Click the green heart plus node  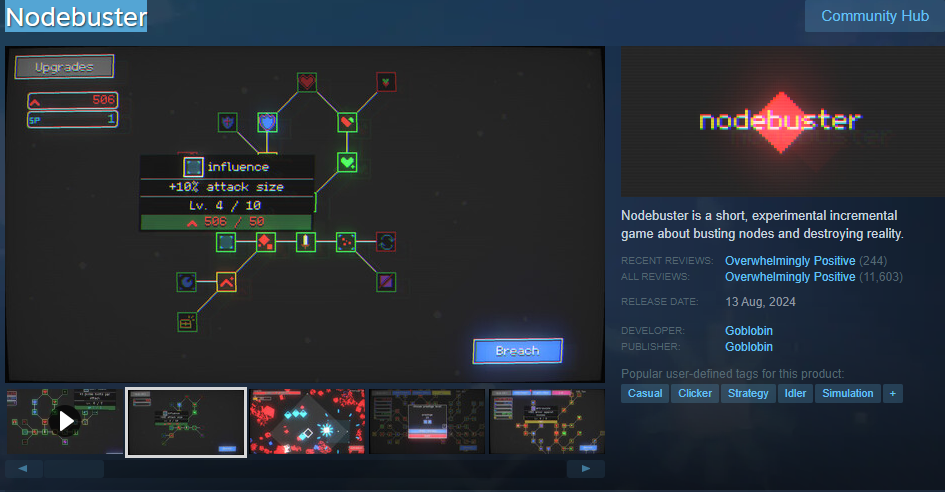347,162
